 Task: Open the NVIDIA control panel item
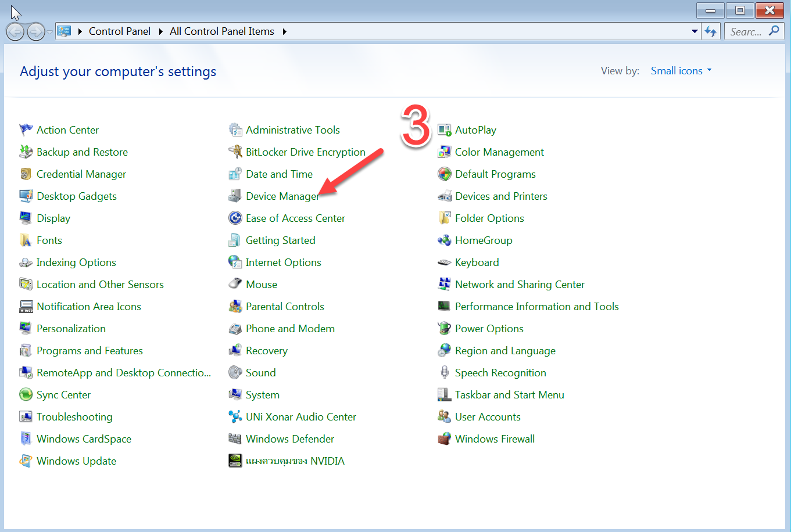pos(294,461)
